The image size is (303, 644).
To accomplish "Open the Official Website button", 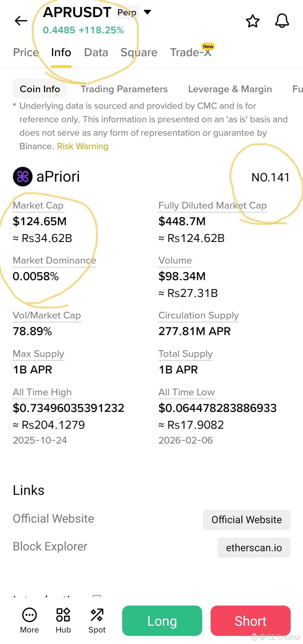I will [x=247, y=520].
